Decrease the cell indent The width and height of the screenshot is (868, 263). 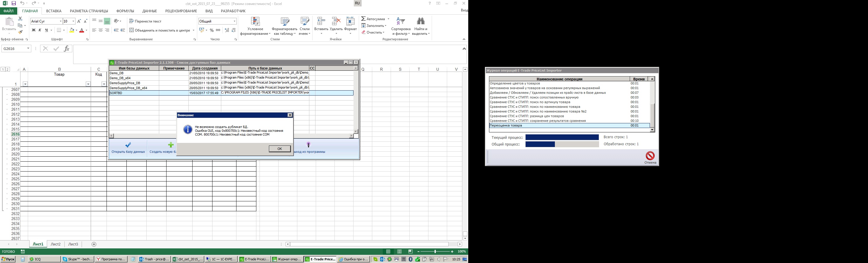click(x=116, y=30)
